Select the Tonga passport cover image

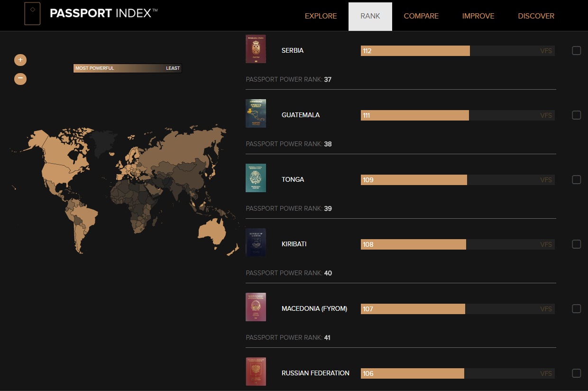coord(256,178)
